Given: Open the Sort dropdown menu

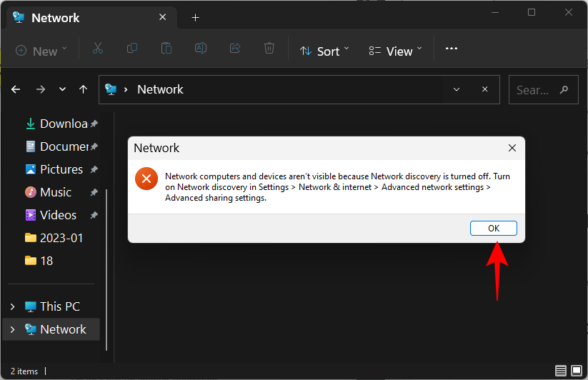Looking at the screenshot, I should pyautogui.click(x=324, y=51).
